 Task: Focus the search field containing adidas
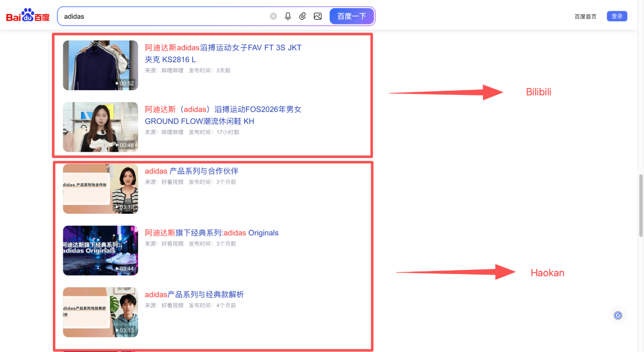click(x=163, y=16)
